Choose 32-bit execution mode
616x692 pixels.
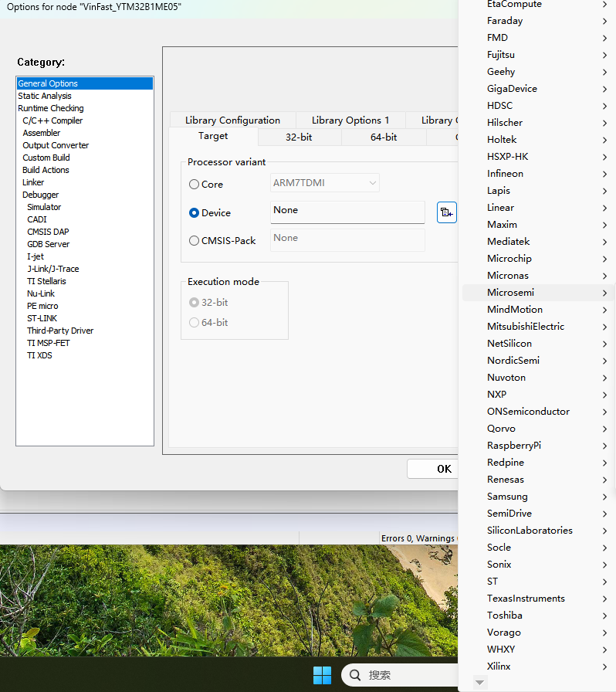[194, 302]
